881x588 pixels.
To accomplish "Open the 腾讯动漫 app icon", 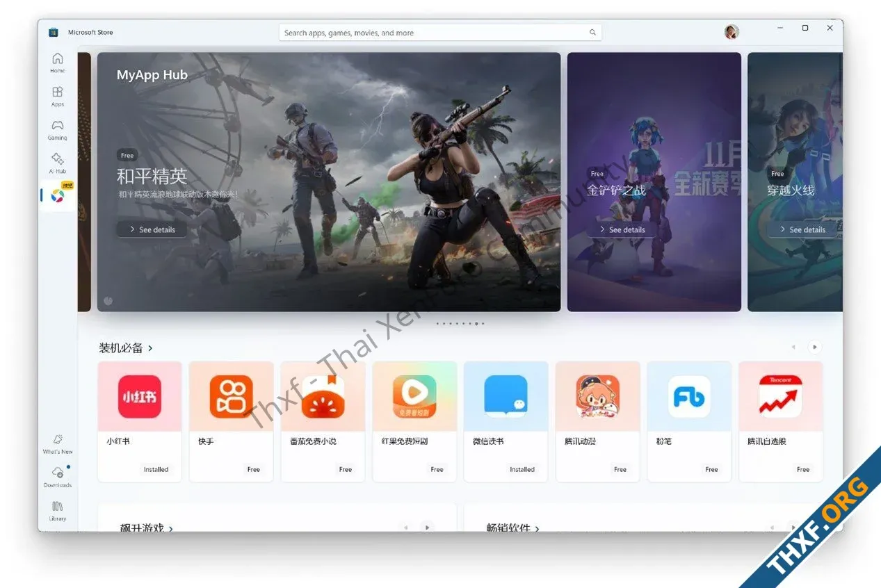I will (597, 396).
